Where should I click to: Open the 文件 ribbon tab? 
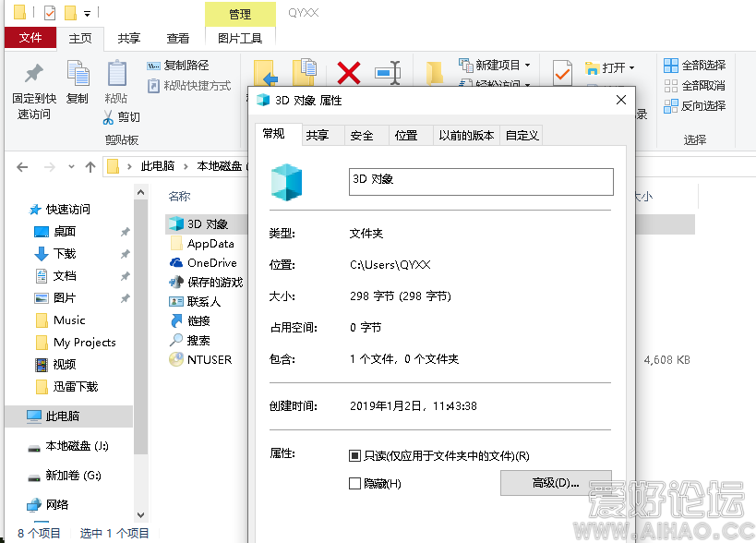(x=30, y=38)
